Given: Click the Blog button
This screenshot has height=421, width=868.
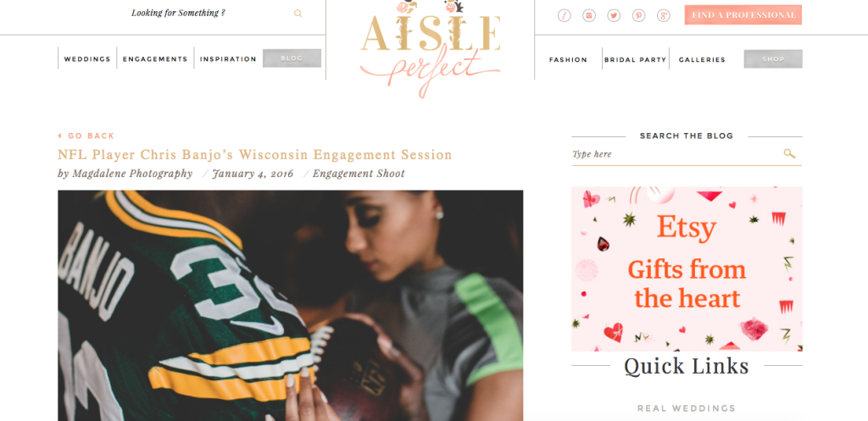Looking at the screenshot, I should [292, 58].
